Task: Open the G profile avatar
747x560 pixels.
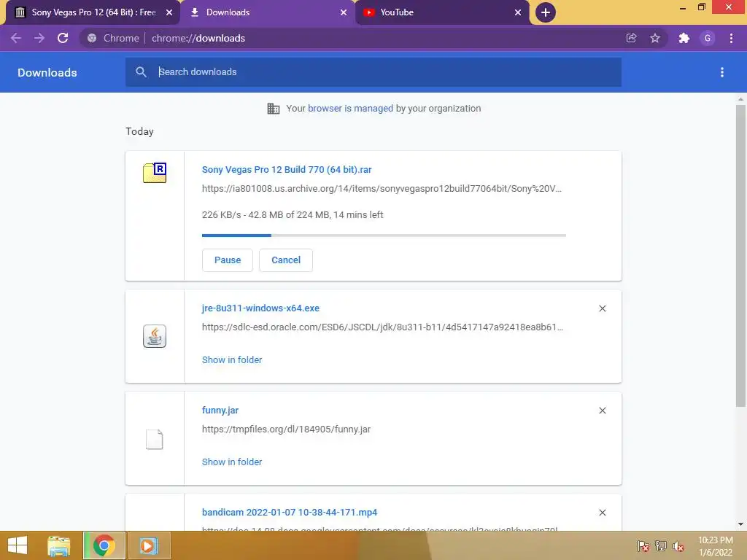Action: click(x=708, y=38)
